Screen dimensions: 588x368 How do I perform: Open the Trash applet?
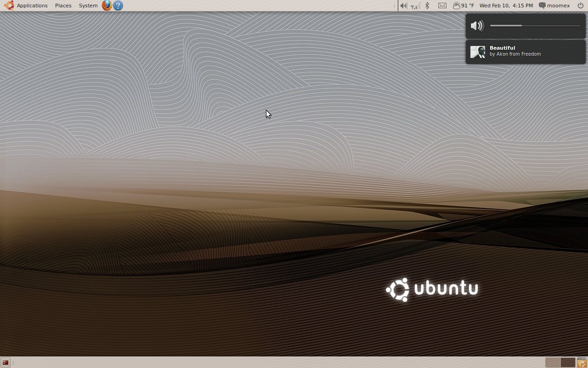pyautogui.click(x=582, y=362)
